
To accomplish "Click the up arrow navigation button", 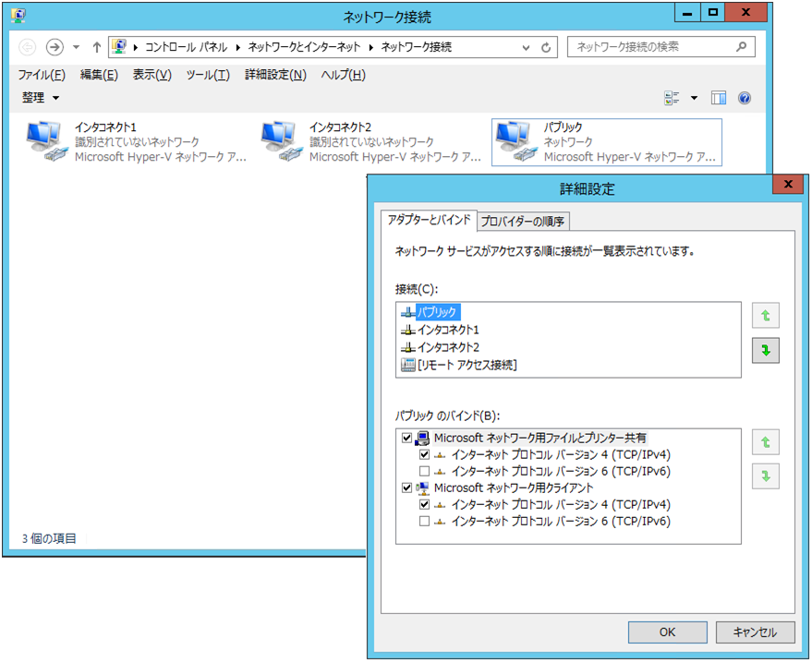I will pos(96,47).
